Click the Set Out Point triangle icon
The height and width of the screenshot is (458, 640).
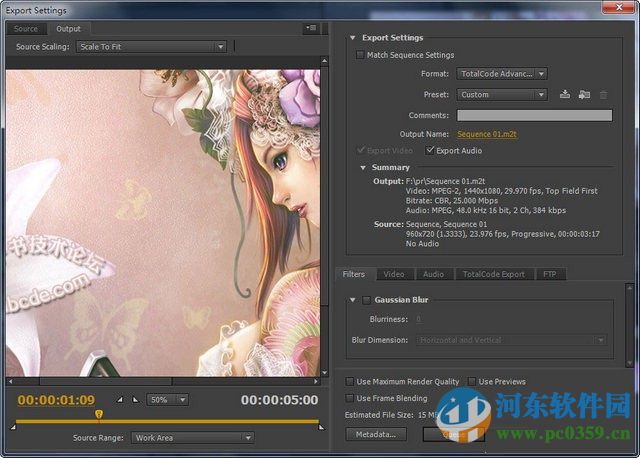click(x=136, y=400)
